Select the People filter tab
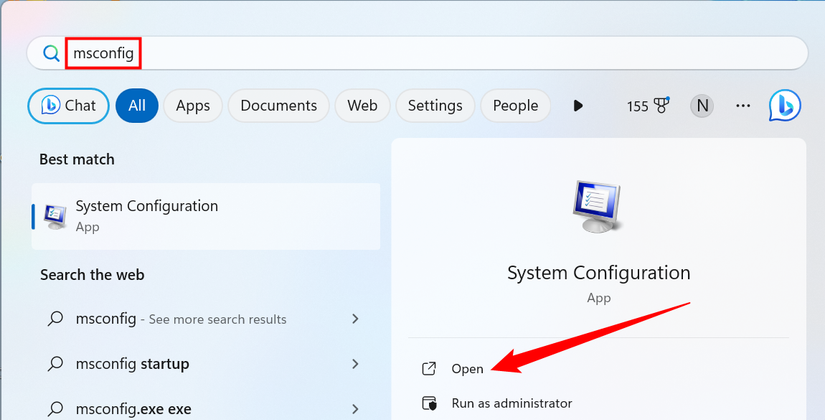 pos(515,105)
